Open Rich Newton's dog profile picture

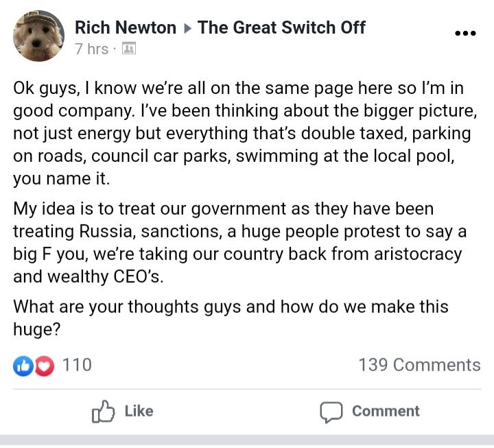tap(38, 36)
